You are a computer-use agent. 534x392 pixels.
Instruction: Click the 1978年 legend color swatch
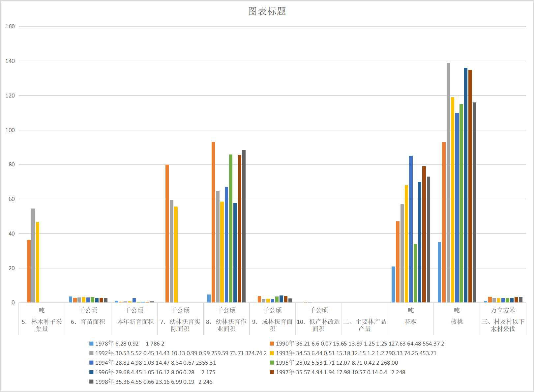tap(91, 344)
